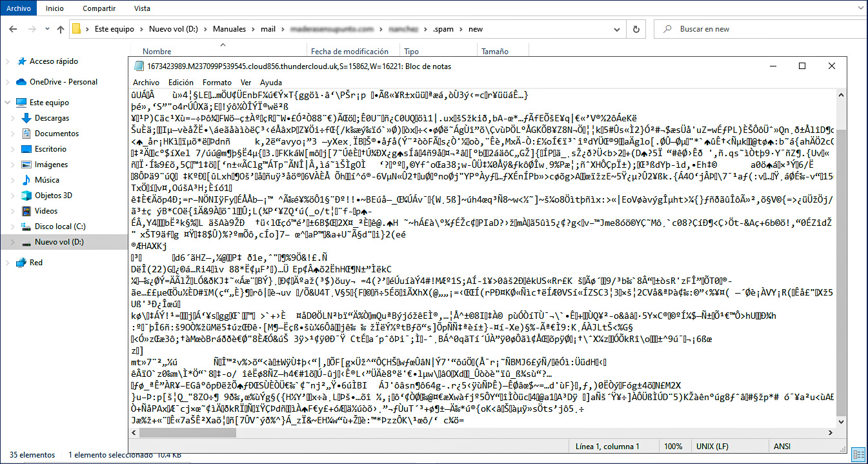Open Notepad's Formato menu
The height and width of the screenshot is (464, 868).
(217, 83)
